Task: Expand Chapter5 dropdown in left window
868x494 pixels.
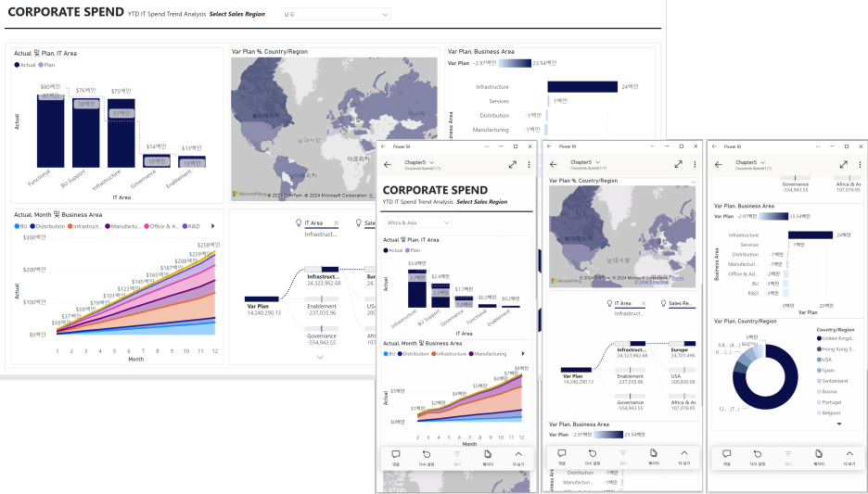Action: coord(432,162)
